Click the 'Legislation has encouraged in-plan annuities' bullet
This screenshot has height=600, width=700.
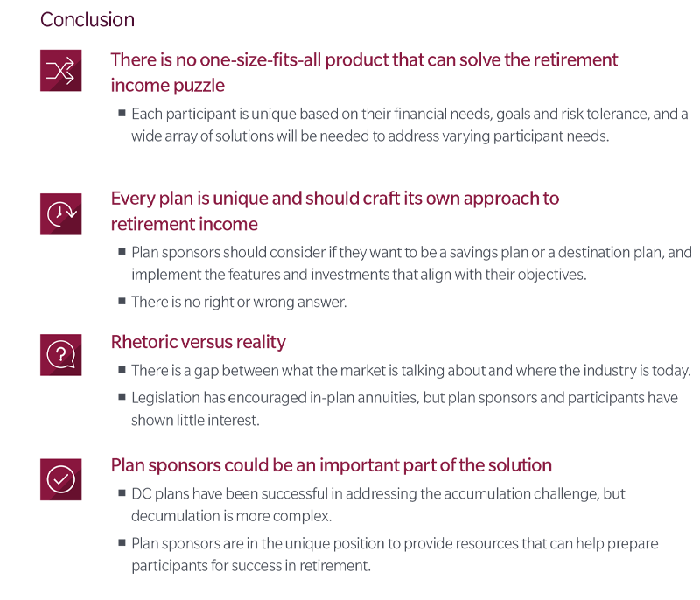pos(404,408)
